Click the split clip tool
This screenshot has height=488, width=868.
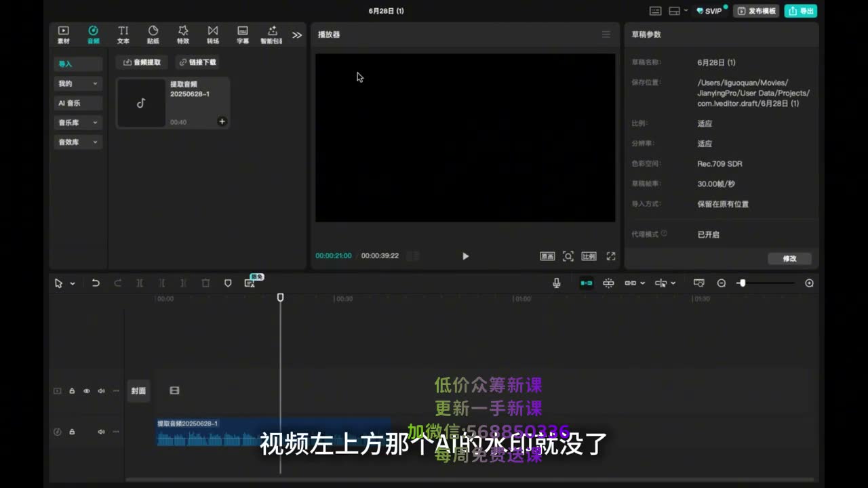(x=140, y=283)
